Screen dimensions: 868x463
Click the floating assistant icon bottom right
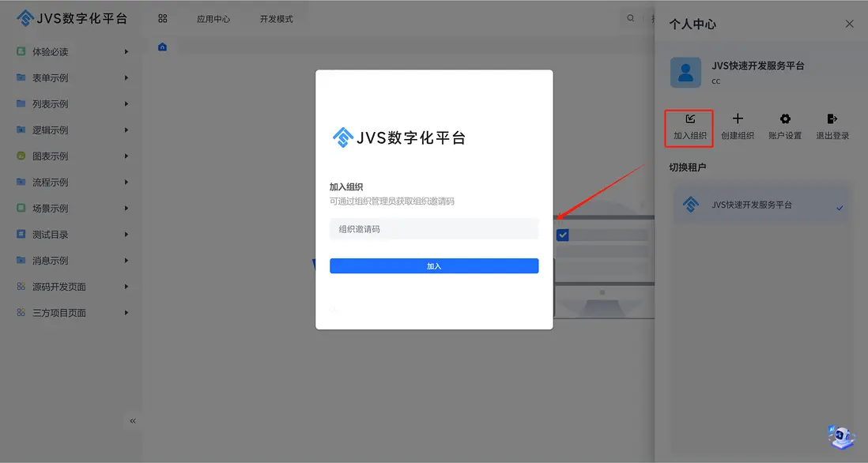pos(840,437)
